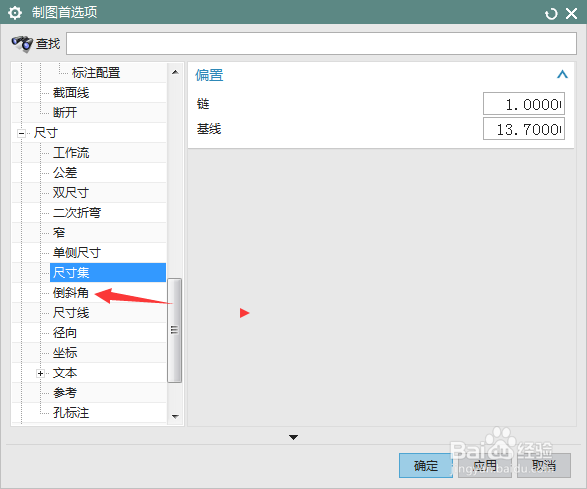The image size is (587, 489).
Task: Select 径向 tree item
Action: (x=65, y=332)
